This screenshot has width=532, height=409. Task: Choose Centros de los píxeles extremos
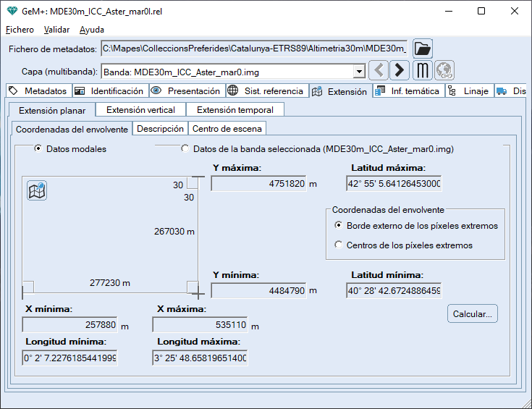point(339,245)
